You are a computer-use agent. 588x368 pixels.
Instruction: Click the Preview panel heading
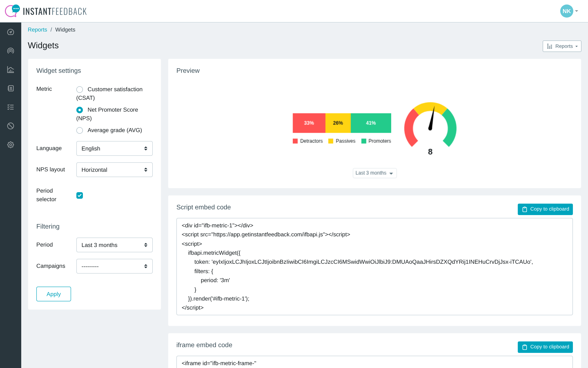[188, 71]
